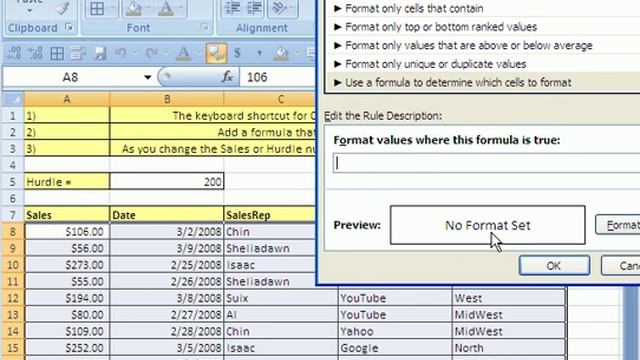Open the Undo history dropdown arrow
The height and width of the screenshot is (360, 640).
pyautogui.click(x=135, y=53)
